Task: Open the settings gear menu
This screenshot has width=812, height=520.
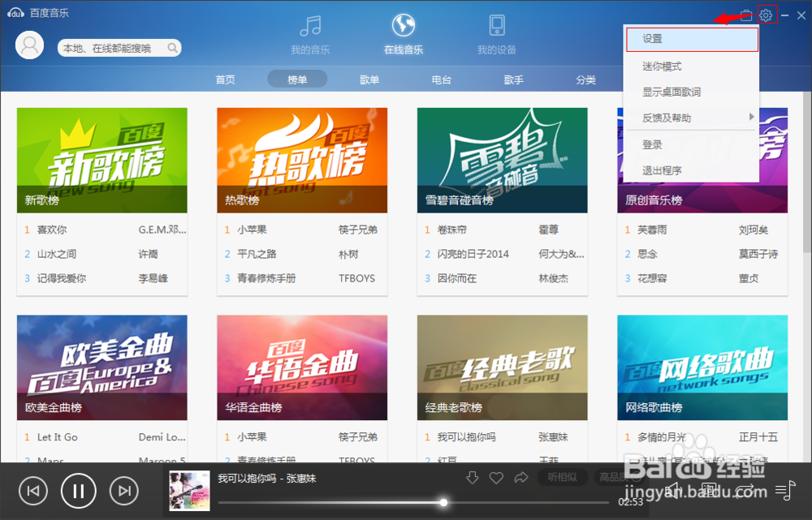Action: 766,15
